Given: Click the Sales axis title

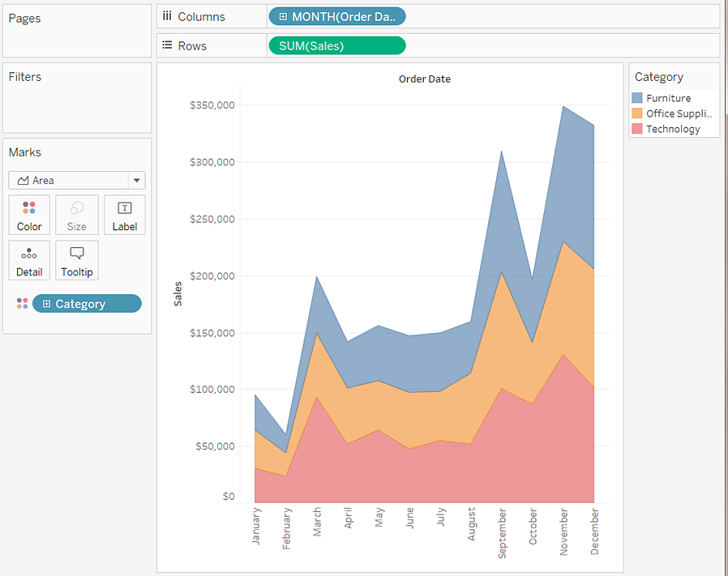Looking at the screenshot, I should (178, 294).
